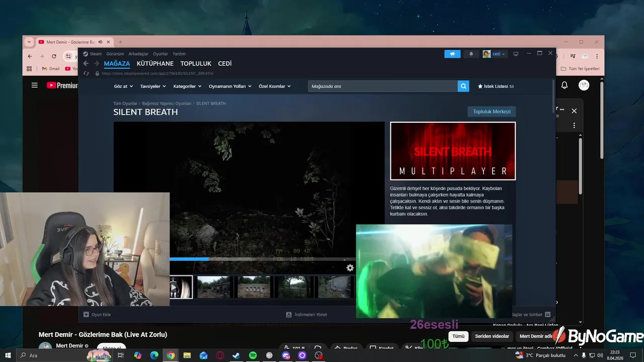Open trailer settings gear icon

[350, 268]
